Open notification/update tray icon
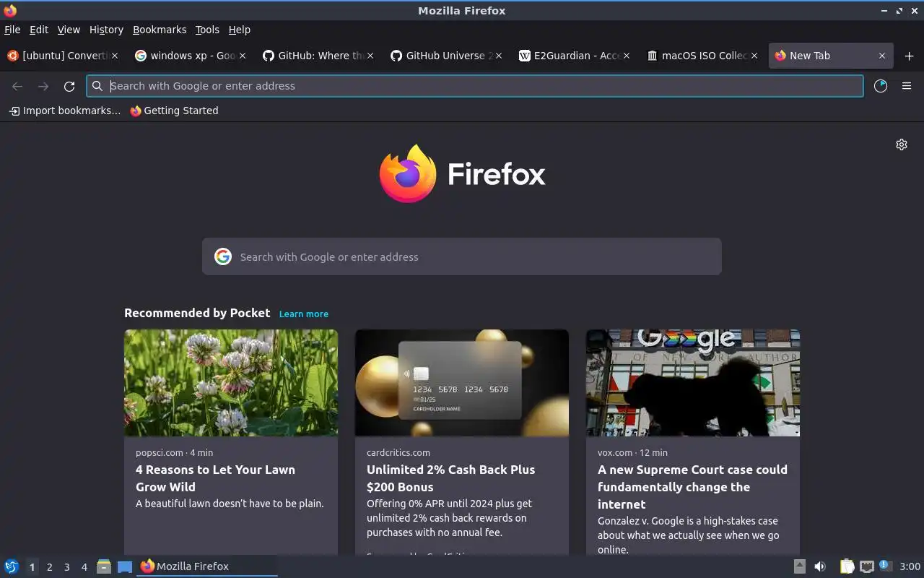This screenshot has height=578, width=924. click(886, 566)
